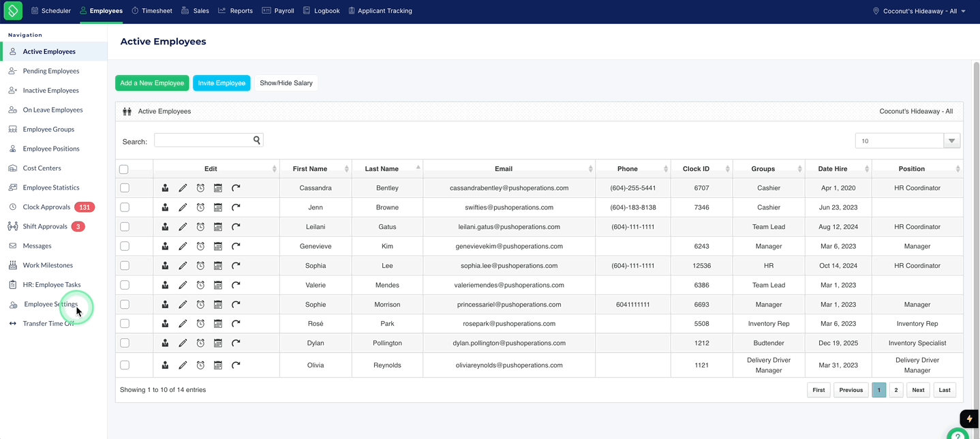Click the search magnifier icon
The width and height of the screenshot is (980, 439).
257,140
